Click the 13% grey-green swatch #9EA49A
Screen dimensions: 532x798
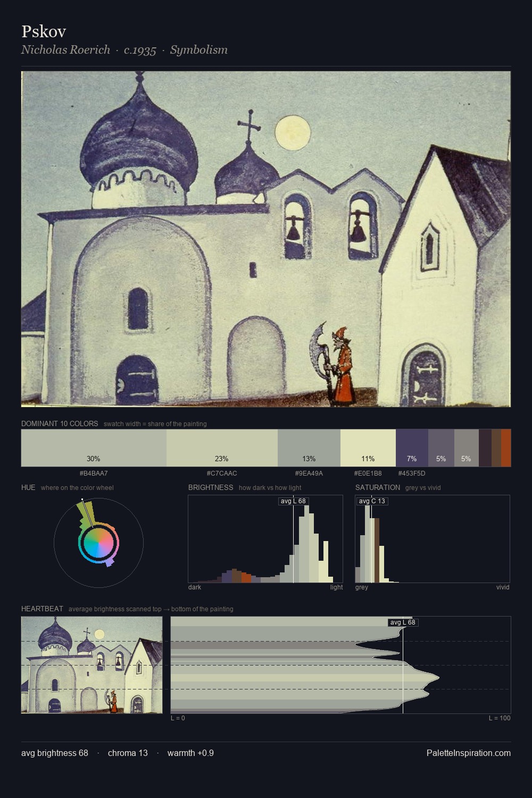pos(309,448)
